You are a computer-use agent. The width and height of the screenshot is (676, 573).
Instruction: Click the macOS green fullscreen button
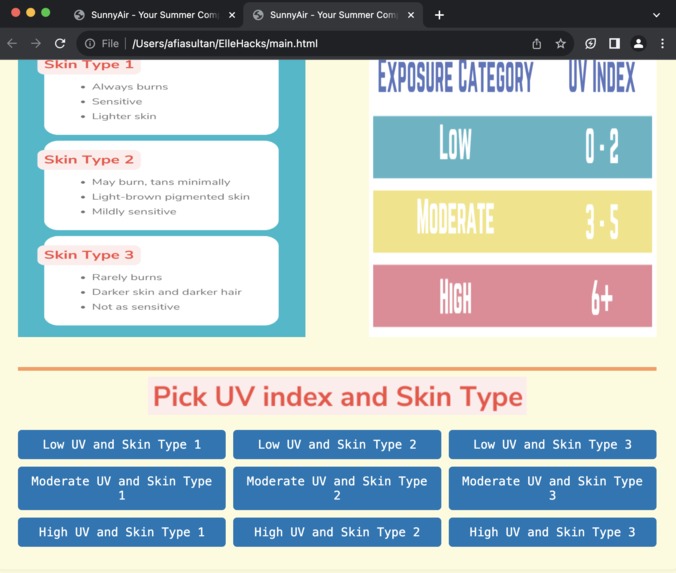tap(45, 13)
